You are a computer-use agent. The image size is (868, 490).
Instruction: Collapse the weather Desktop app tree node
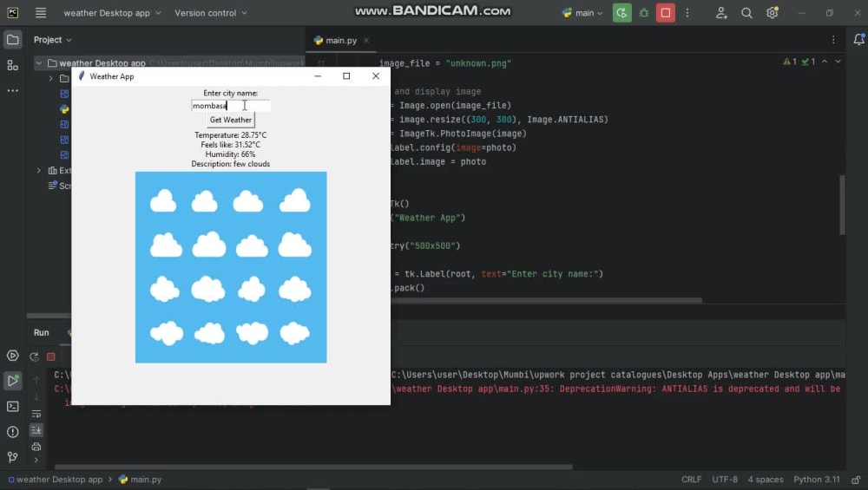point(39,63)
